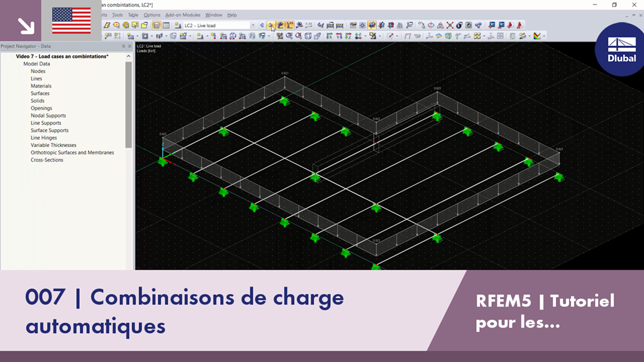The height and width of the screenshot is (362, 644).
Task: Open the Options menu
Action: tap(152, 15)
